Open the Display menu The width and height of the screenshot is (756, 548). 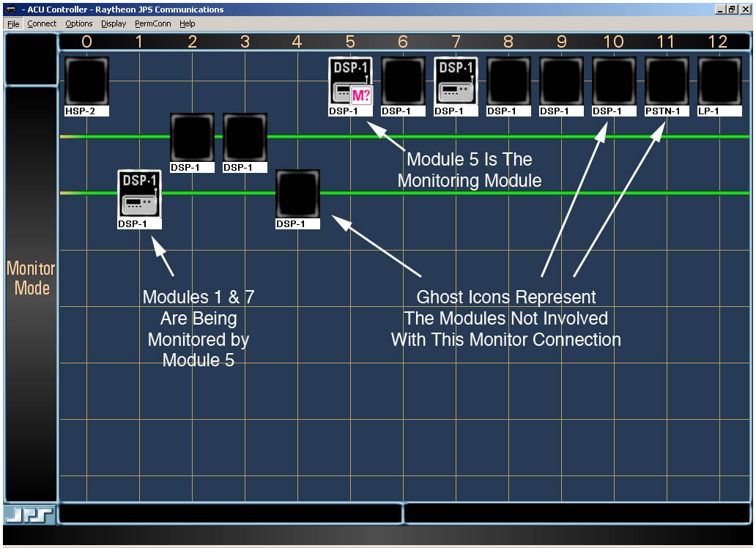114,23
